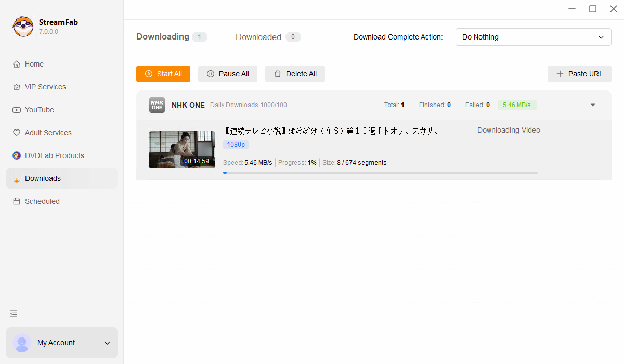Switch to the Downloaded tab
Viewport: 624px width, 364px height.
258,37
